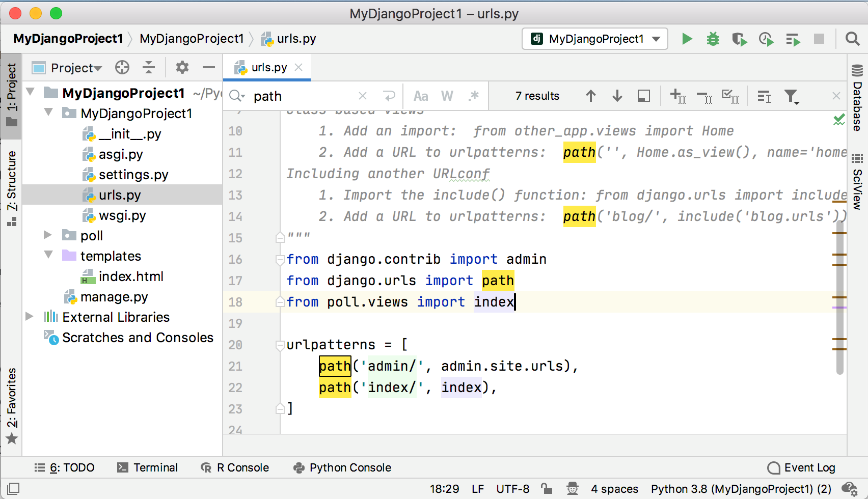
Task: Collapse the templates folder
Action: pos(47,256)
